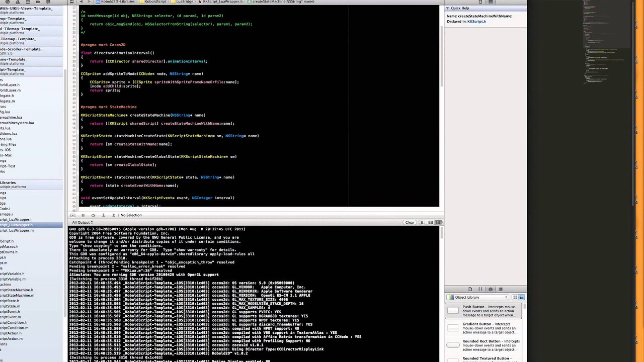Open criptStateMachine.m in navigator
The width and height of the screenshot is (644, 362).
tap(17, 295)
